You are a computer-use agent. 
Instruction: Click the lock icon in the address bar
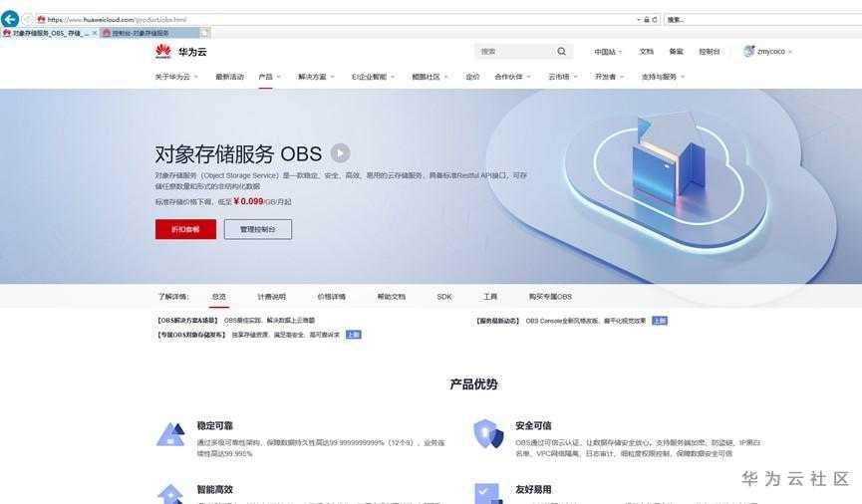(647, 20)
